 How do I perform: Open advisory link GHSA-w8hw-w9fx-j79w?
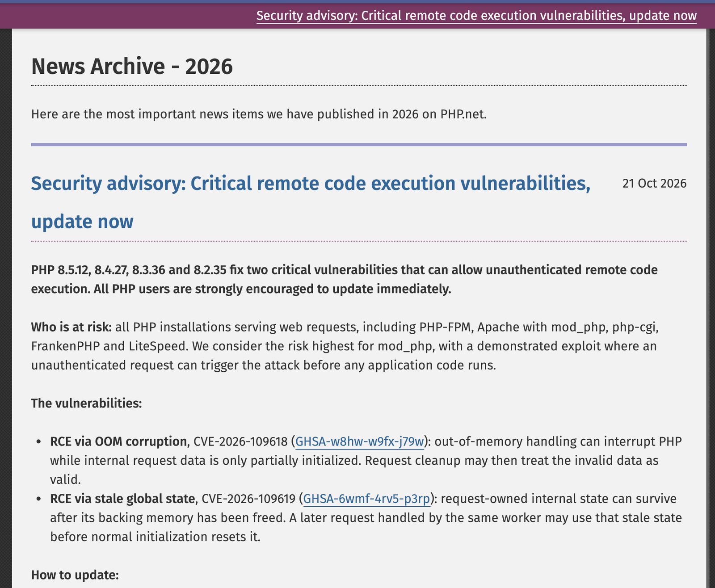pos(360,441)
